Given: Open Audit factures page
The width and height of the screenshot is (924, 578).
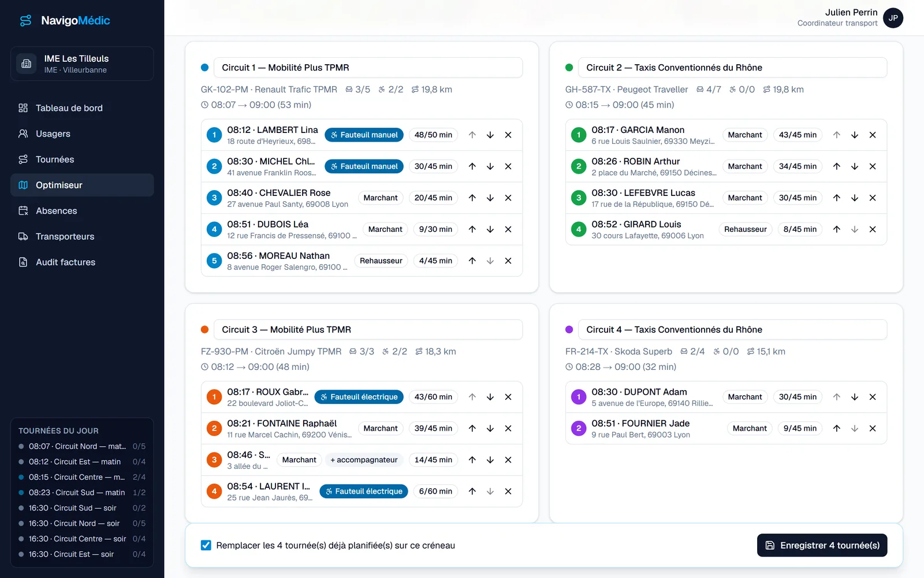Looking at the screenshot, I should pos(82,262).
